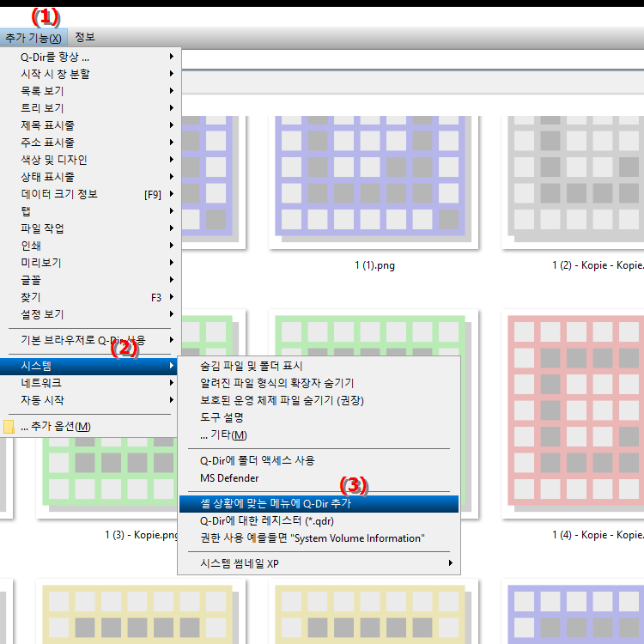Viewport: 644px width, 644px height.
Task: Open the 찾기 F3 submenu
Action: click(x=90, y=297)
